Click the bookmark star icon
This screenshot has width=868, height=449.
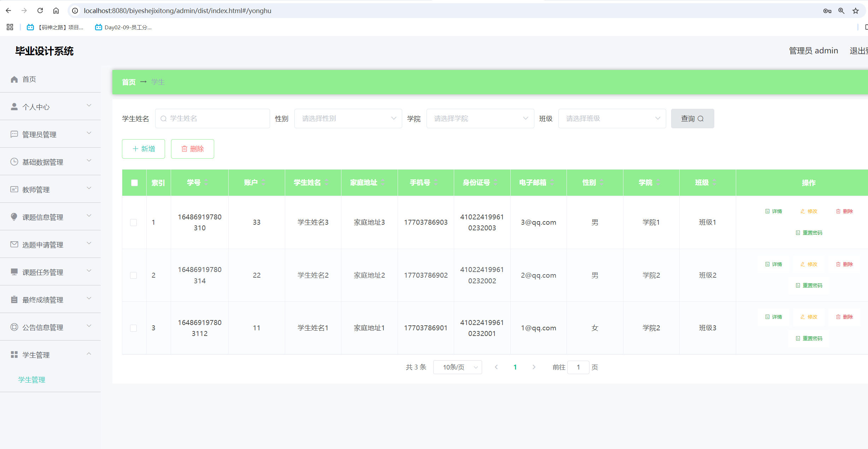click(856, 11)
